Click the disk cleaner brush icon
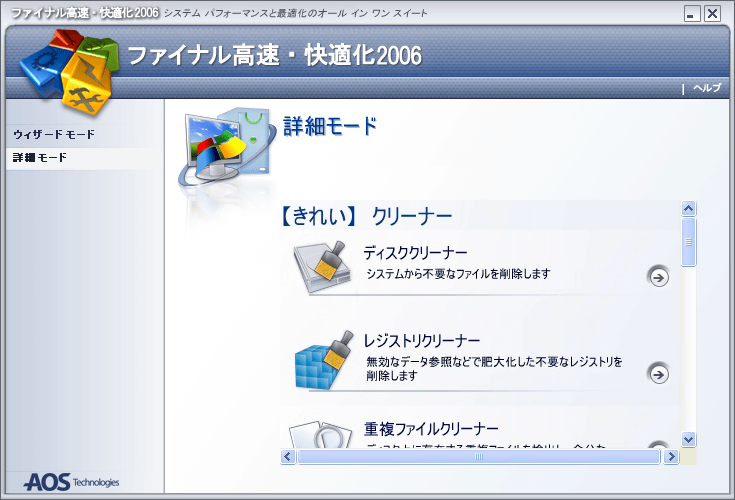The width and height of the screenshot is (735, 500). pos(323,268)
